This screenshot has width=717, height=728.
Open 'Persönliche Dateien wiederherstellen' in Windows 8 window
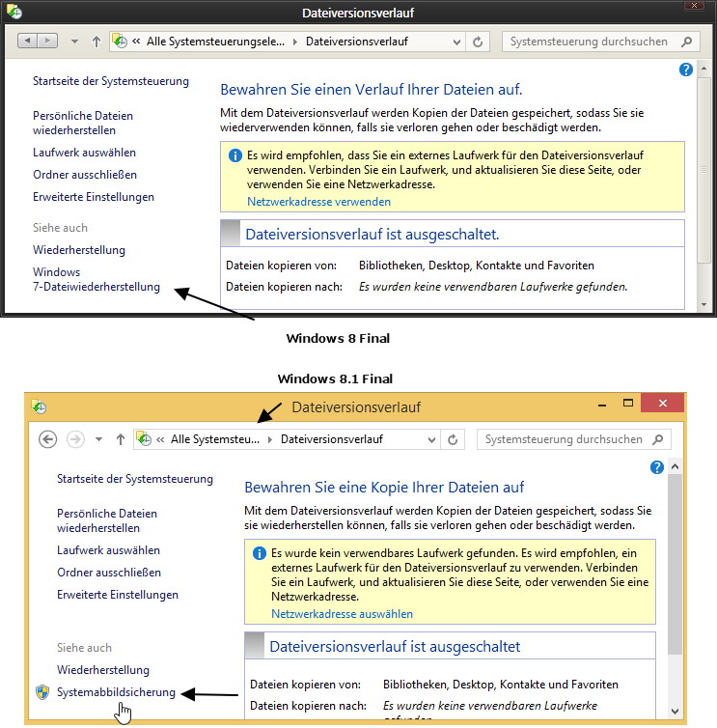tap(83, 123)
